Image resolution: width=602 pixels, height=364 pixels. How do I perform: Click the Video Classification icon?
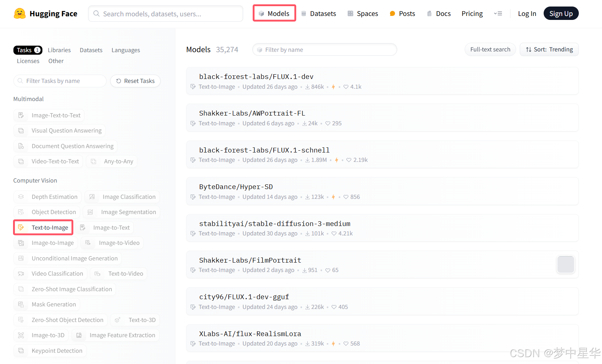pyautogui.click(x=21, y=273)
